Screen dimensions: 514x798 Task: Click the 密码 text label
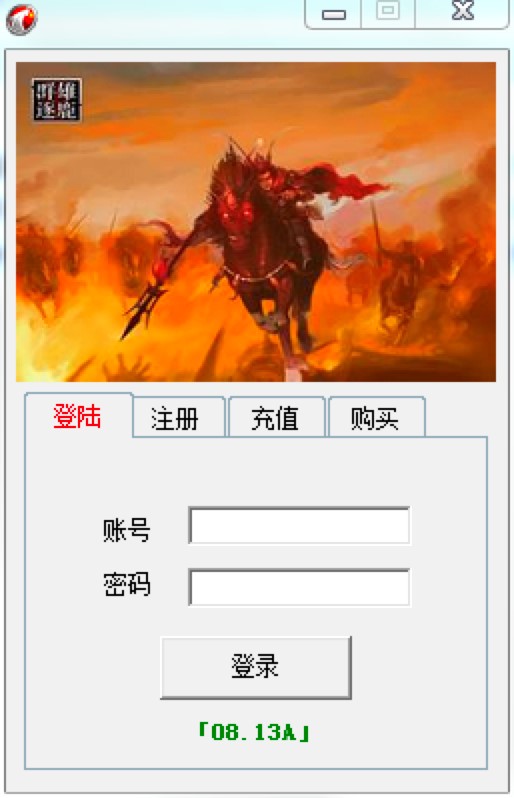(x=127, y=584)
